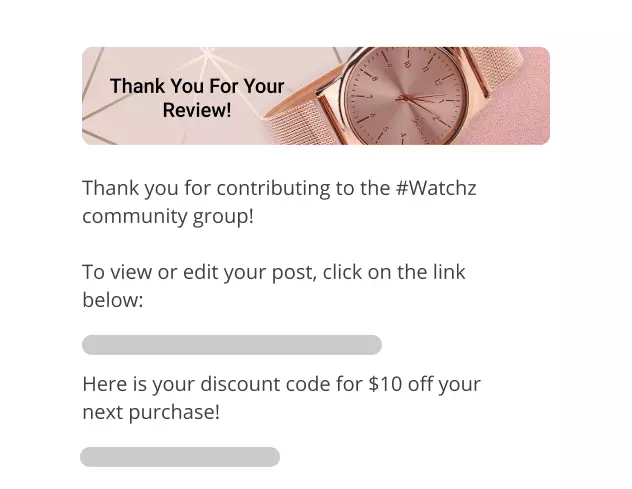Image resolution: width=632 pixels, height=489 pixels.
Task: Select the gray discount code placeholder bar
Action: [180, 457]
